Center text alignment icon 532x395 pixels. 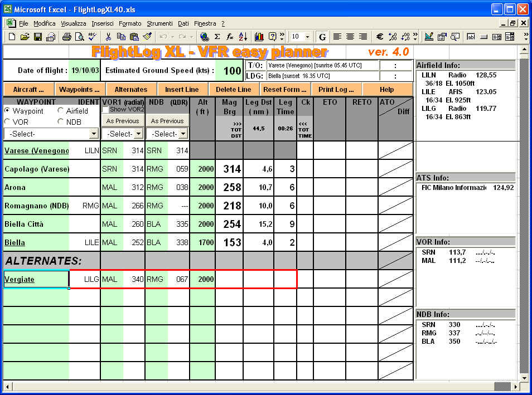click(x=350, y=37)
